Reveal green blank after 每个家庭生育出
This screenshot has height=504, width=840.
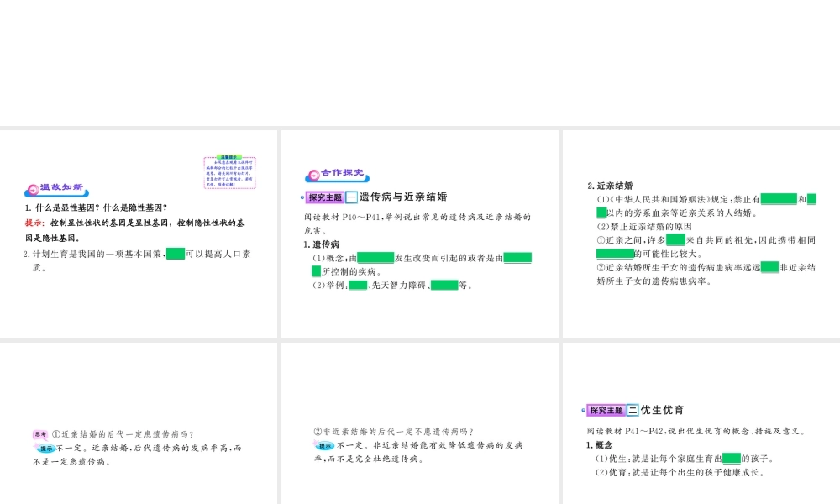pos(732,459)
